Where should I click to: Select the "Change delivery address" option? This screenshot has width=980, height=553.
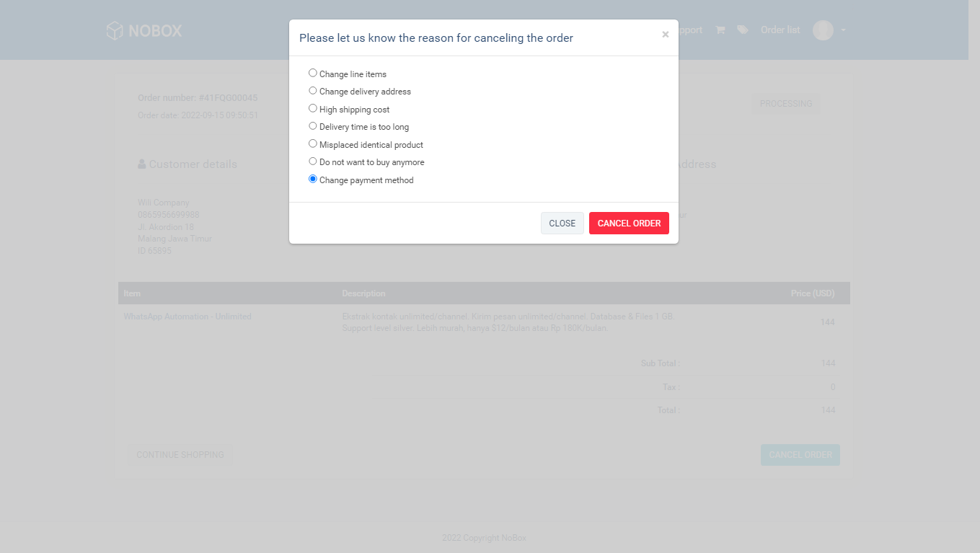pyautogui.click(x=313, y=91)
